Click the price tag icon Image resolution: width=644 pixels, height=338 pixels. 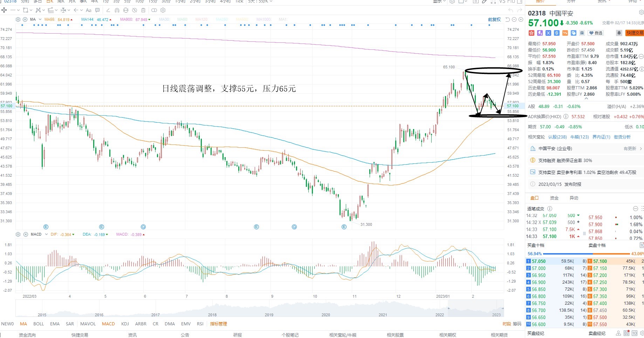tap(574, 33)
